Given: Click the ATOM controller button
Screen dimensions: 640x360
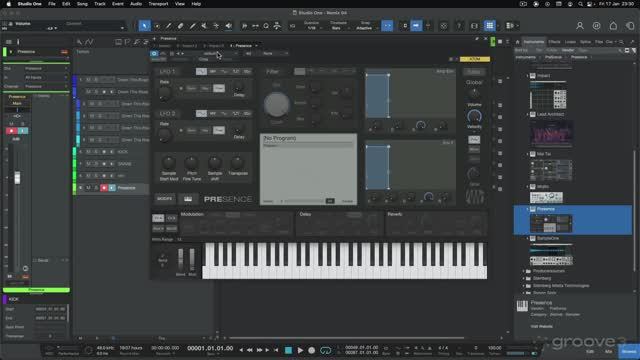Looking at the screenshot, I should pyautogui.click(x=475, y=59).
